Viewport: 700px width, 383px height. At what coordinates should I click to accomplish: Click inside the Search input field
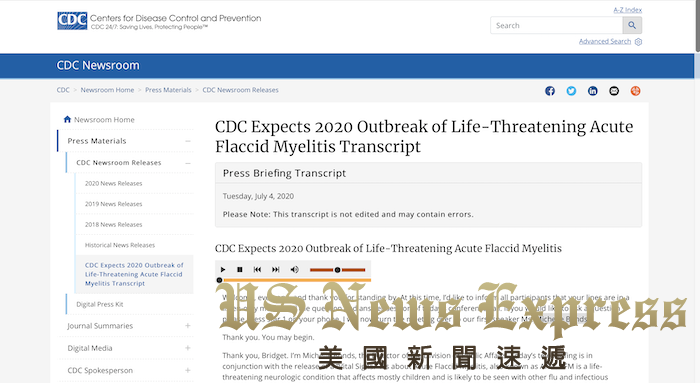click(x=556, y=25)
